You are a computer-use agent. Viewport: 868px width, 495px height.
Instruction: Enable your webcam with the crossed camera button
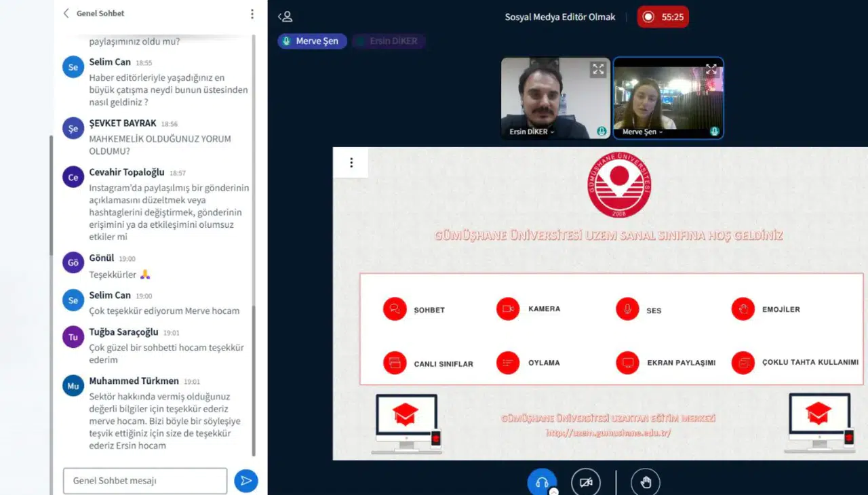click(x=586, y=482)
